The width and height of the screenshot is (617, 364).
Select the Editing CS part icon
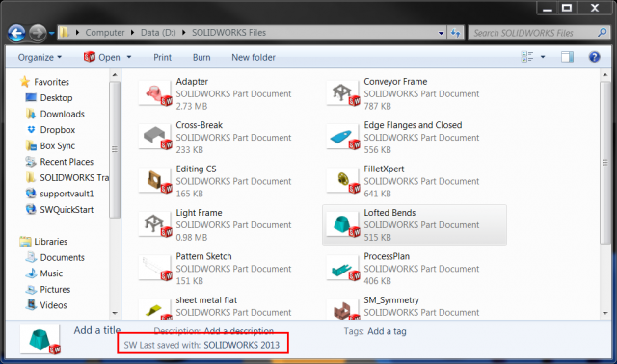pyautogui.click(x=155, y=181)
